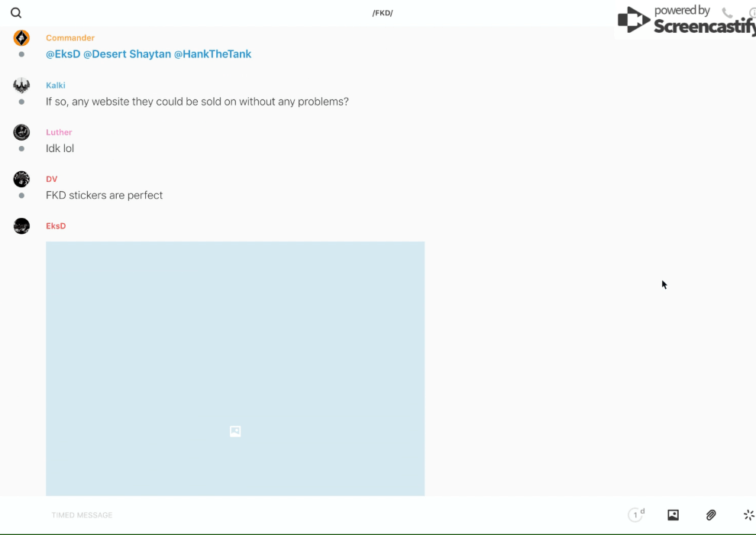The image size is (756, 535).
Task: Open the @Desert Shaytan mention
Action: click(x=127, y=54)
